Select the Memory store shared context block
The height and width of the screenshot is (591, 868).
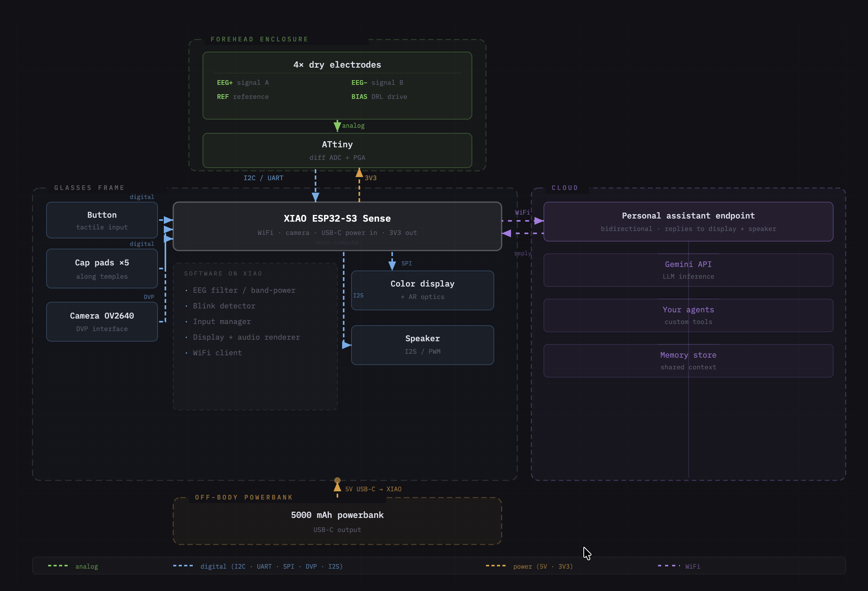click(688, 360)
